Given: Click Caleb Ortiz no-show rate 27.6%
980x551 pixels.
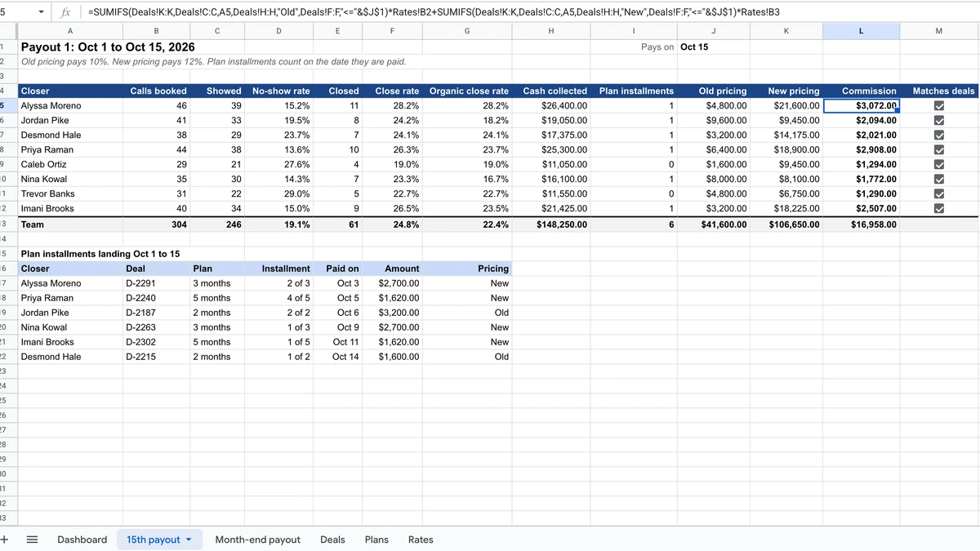Looking at the screenshot, I should (x=278, y=165).
